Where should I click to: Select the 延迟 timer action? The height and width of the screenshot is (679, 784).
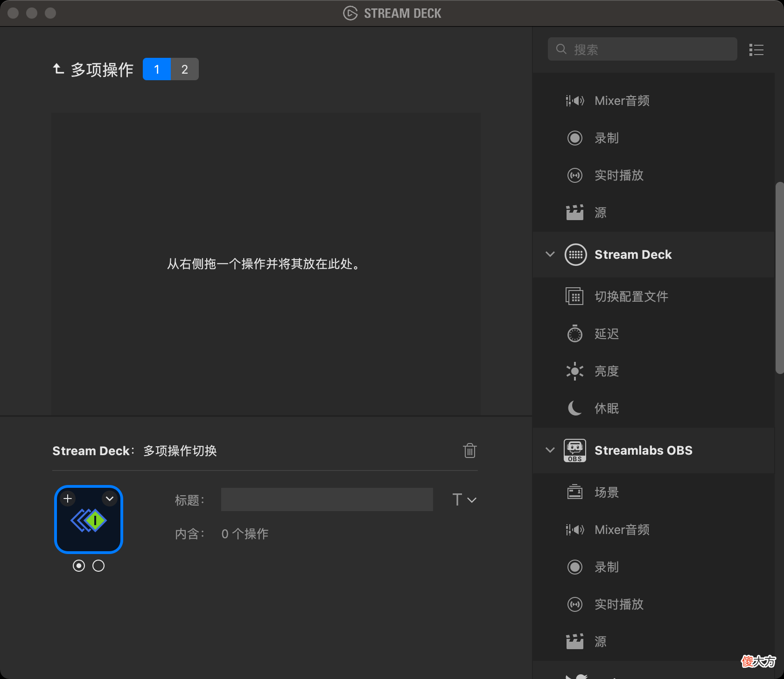pos(653,334)
